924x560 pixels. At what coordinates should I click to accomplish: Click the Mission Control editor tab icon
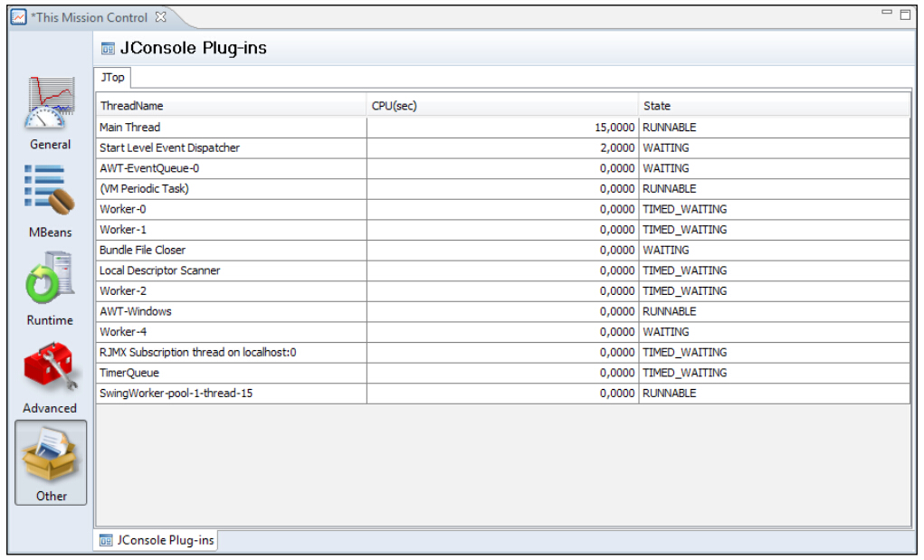pyautogui.click(x=20, y=18)
